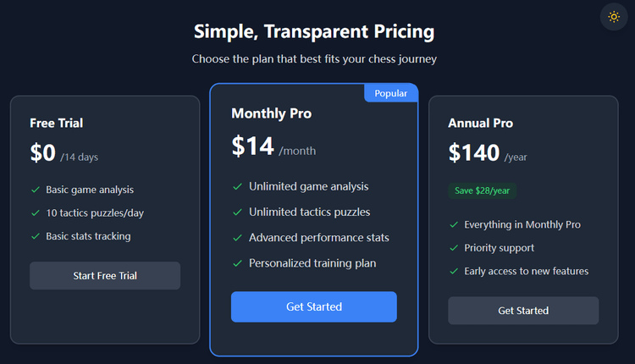Image resolution: width=635 pixels, height=364 pixels.
Task: Click Get Started under Monthly Pro
Action: tap(313, 306)
